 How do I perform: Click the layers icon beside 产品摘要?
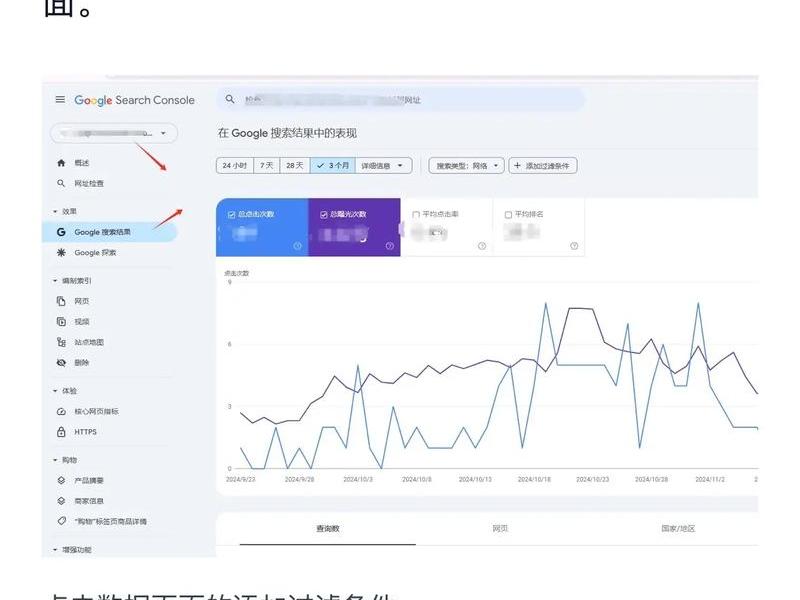pyautogui.click(x=61, y=481)
